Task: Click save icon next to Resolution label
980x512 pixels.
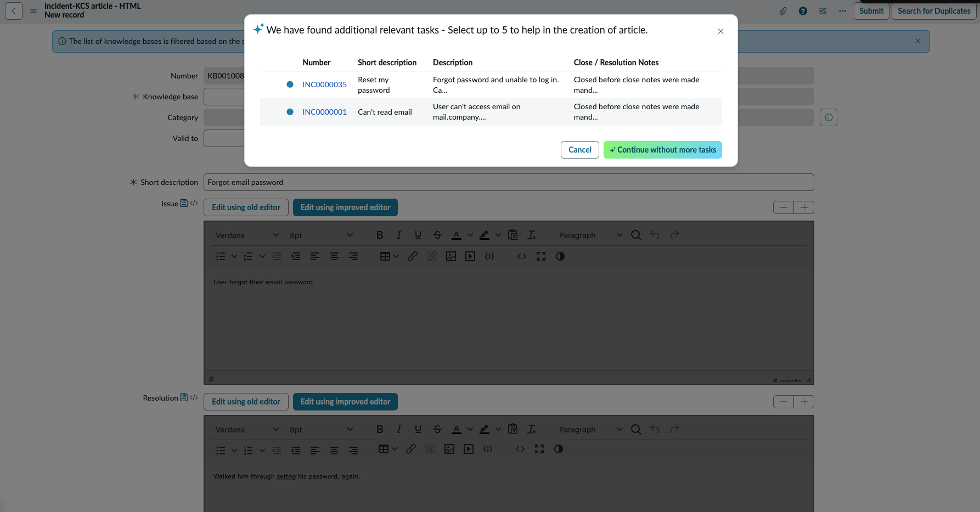Action: pyautogui.click(x=184, y=397)
